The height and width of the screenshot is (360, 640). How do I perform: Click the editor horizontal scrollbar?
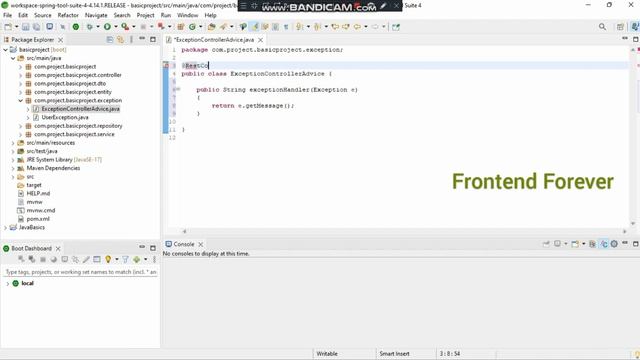[x=404, y=231]
